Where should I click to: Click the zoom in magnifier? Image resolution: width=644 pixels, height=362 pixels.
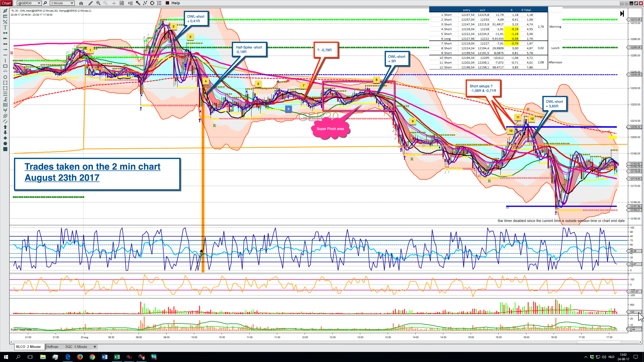coord(98,3)
